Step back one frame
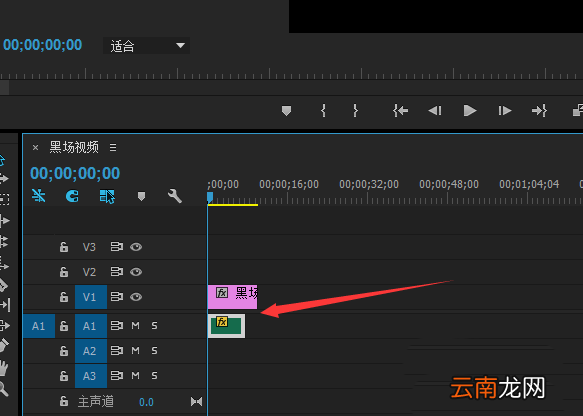The image size is (583, 416). 435,111
